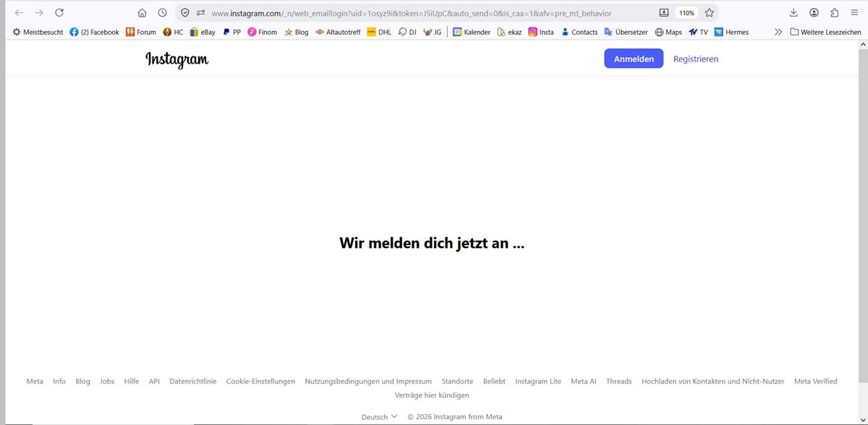The height and width of the screenshot is (425, 868).
Task: Open the Meta Verified footer link
Action: [x=815, y=381]
